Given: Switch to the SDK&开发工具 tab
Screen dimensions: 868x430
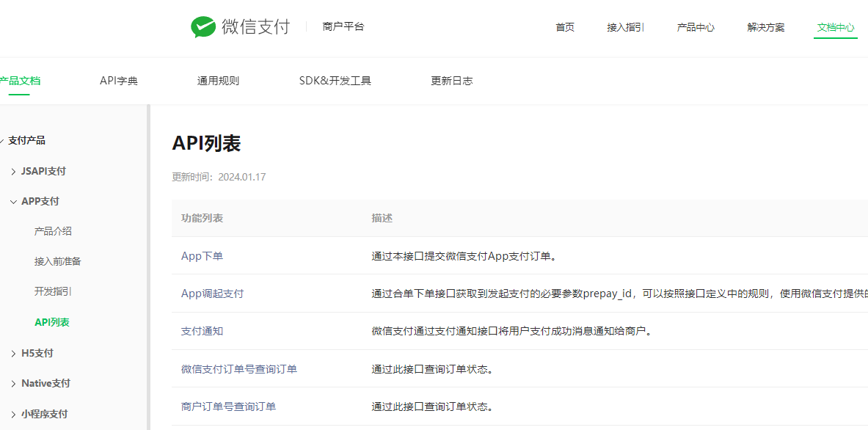Looking at the screenshot, I should click(335, 81).
